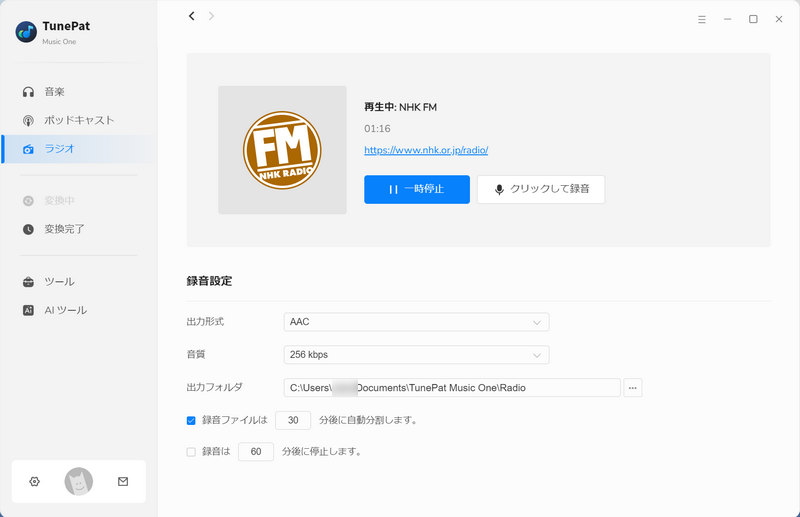800x517 pixels.
Task: Open settings via gear icon
Action: (35, 481)
